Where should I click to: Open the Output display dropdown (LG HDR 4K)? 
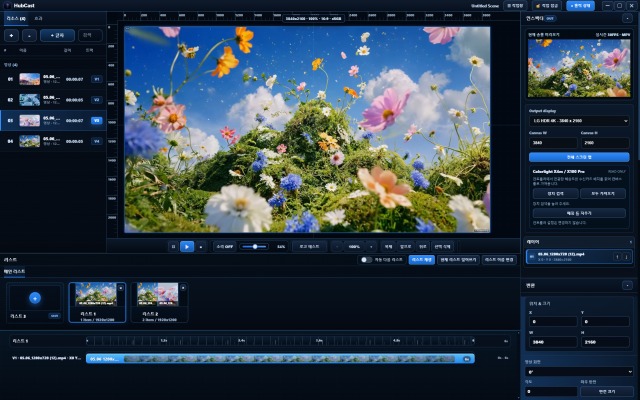(x=579, y=121)
